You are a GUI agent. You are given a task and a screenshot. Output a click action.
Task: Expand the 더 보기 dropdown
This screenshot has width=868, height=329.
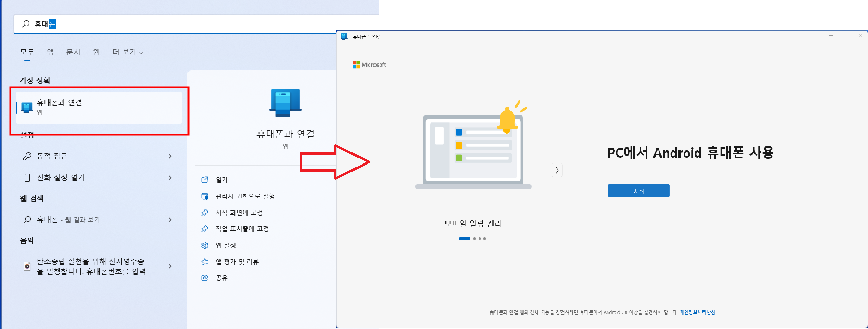[x=128, y=52]
